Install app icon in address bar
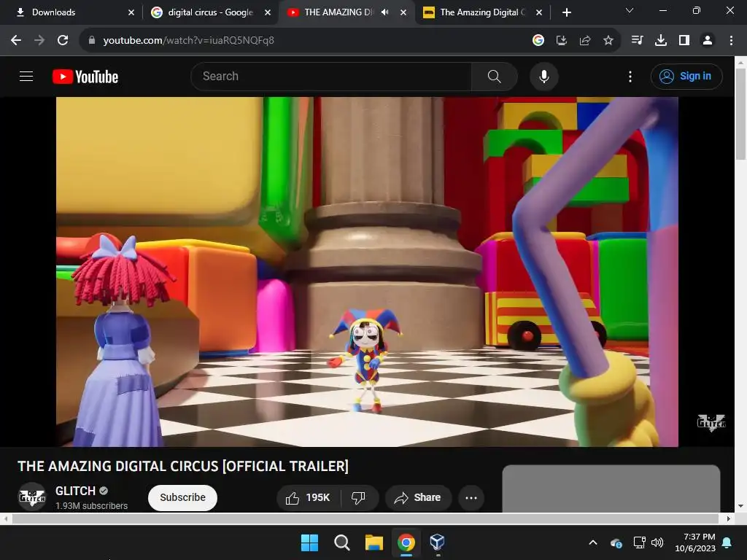 [x=562, y=41]
